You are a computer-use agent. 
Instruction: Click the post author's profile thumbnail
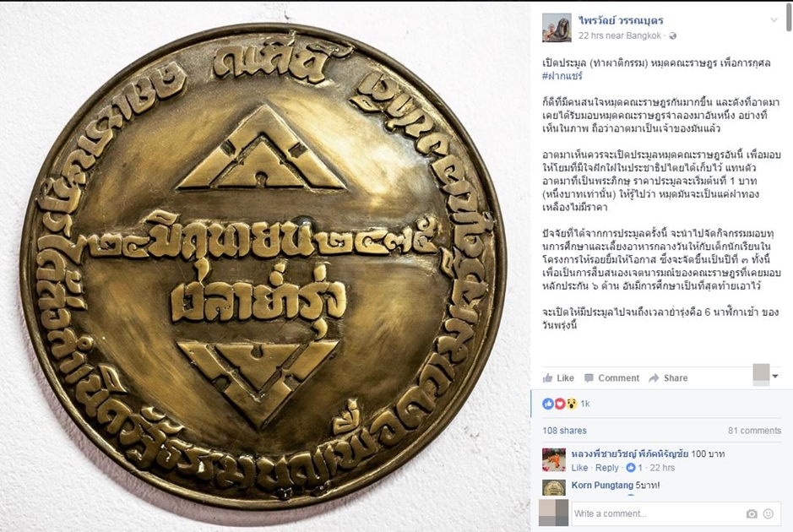(x=557, y=28)
